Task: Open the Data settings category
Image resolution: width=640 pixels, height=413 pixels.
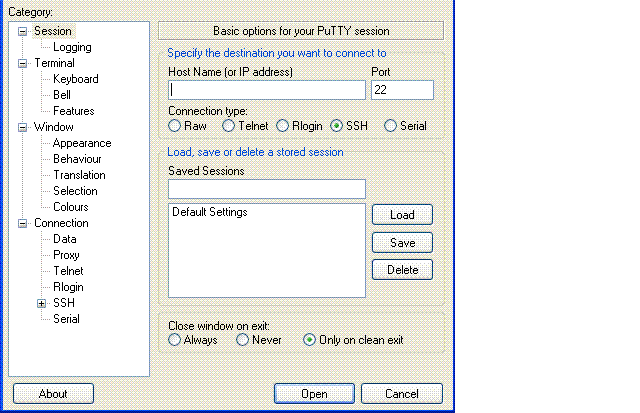Action: point(65,239)
